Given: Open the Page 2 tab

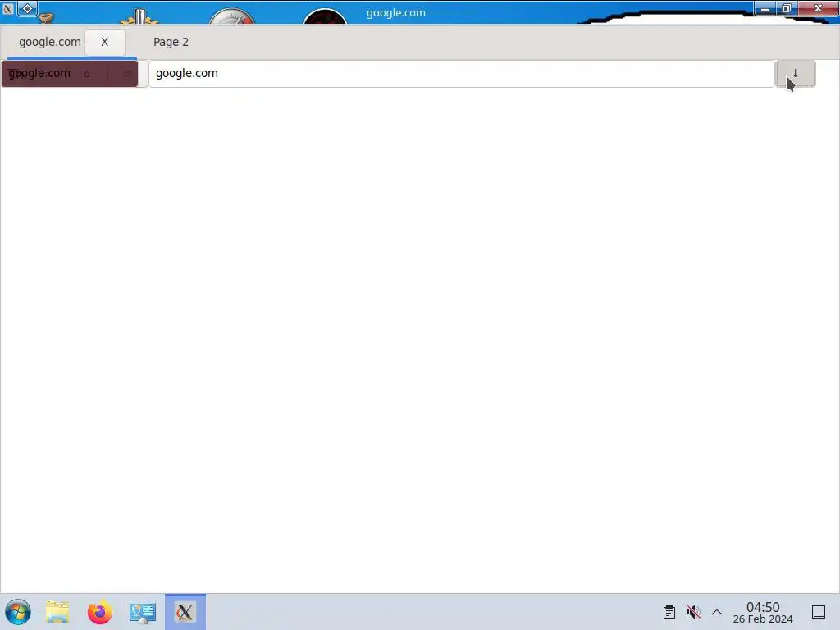Looking at the screenshot, I should (x=171, y=42).
